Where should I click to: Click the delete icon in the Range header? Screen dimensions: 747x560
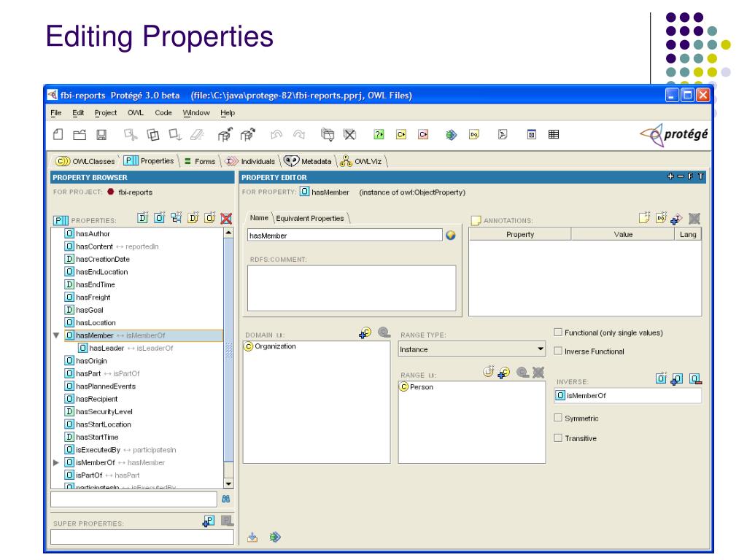click(x=538, y=373)
